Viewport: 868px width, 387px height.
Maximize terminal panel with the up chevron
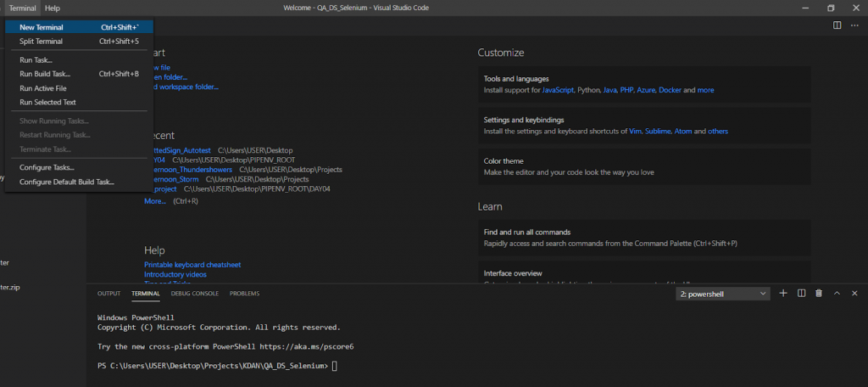(x=837, y=294)
